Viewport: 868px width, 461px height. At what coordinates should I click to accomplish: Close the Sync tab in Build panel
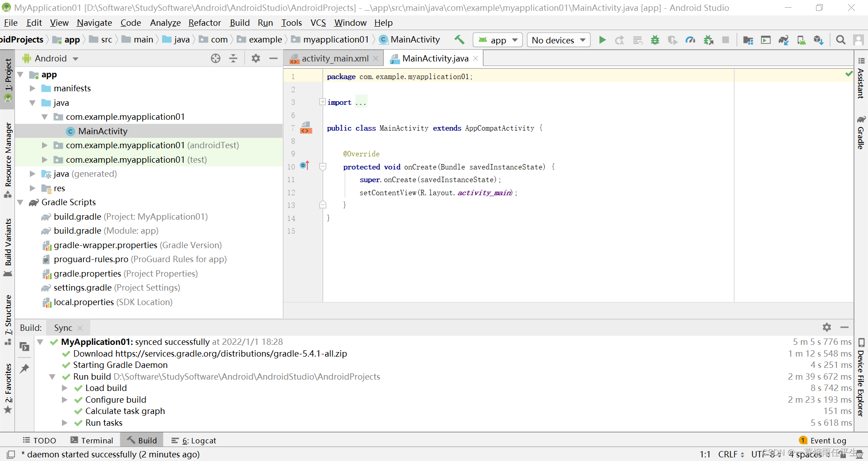tap(80, 328)
